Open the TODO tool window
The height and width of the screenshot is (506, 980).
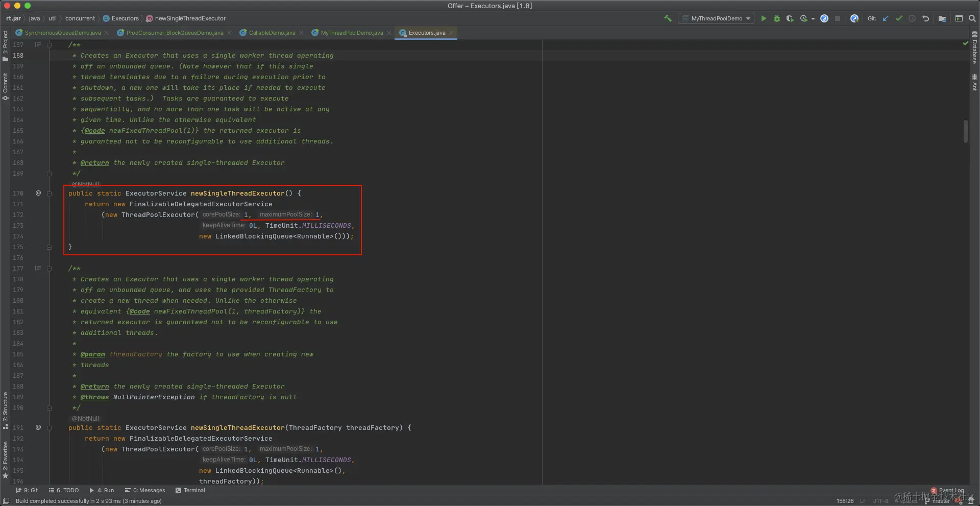(64, 490)
